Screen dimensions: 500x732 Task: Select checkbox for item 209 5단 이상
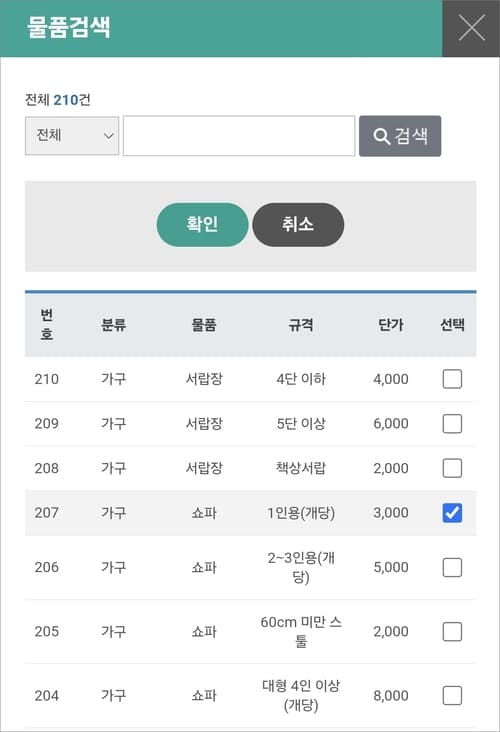click(452, 423)
